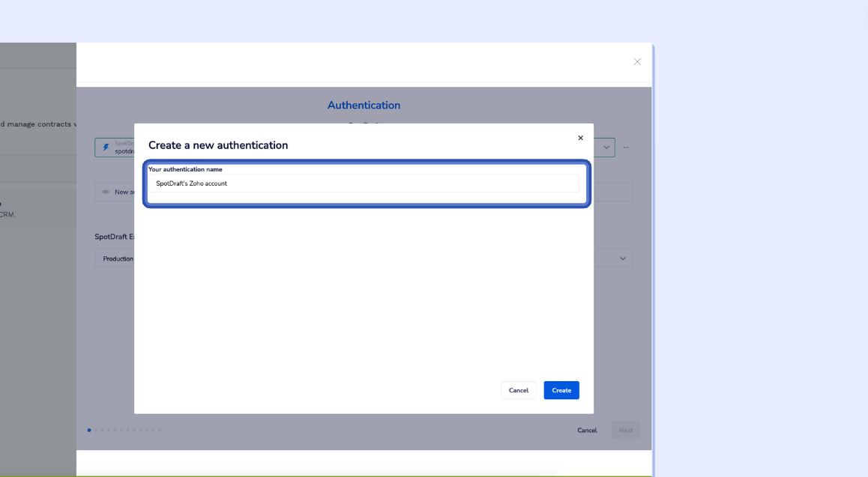
Task: Jump to the last step dot
Action: (159, 431)
